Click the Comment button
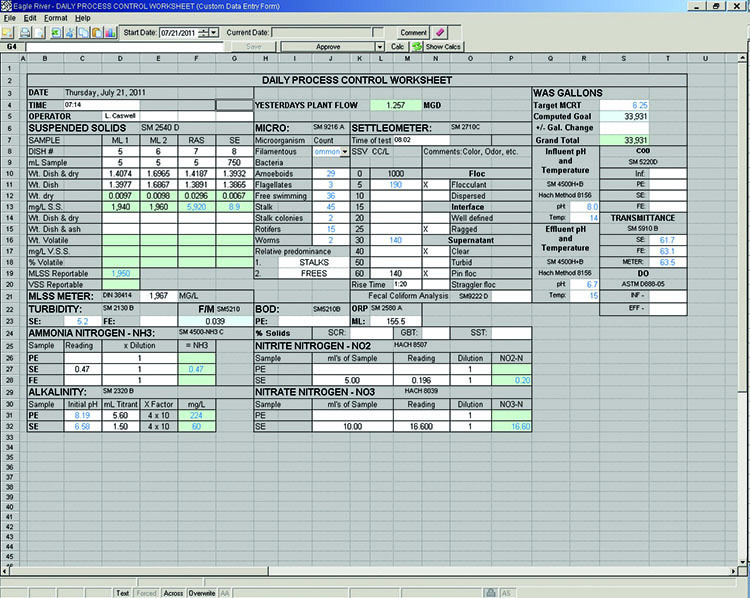The image size is (750, 598). [x=413, y=33]
